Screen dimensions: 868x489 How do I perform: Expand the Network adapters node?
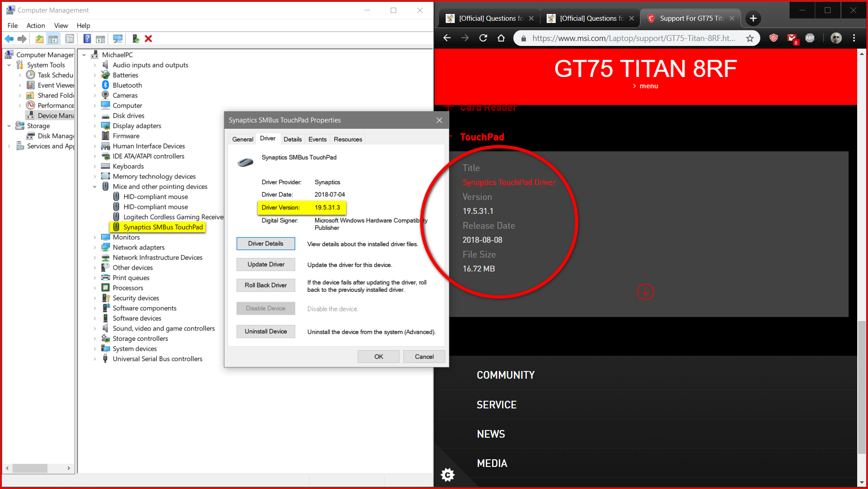pos(95,247)
